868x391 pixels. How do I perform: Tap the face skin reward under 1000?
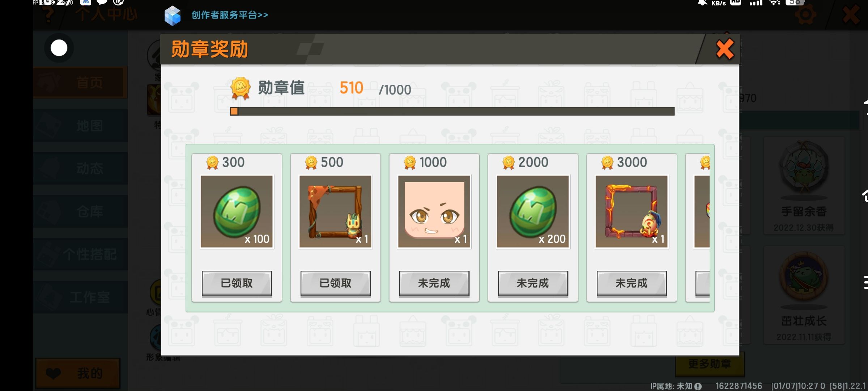(434, 212)
